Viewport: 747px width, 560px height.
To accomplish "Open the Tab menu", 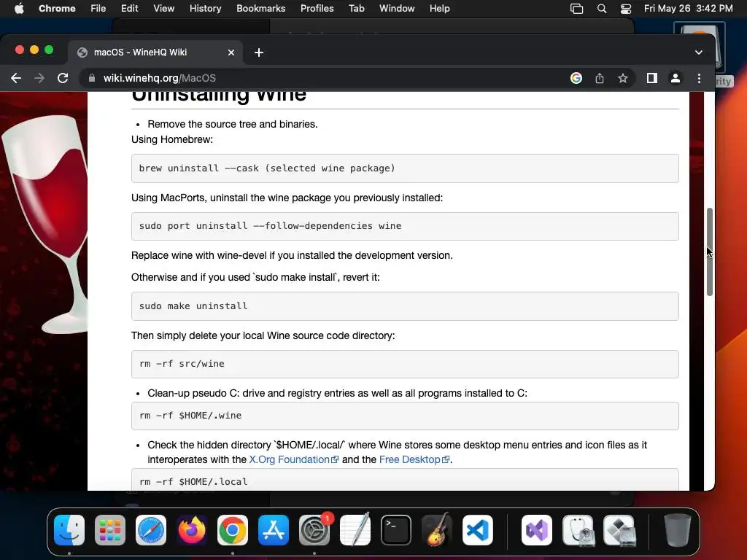I will point(356,9).
